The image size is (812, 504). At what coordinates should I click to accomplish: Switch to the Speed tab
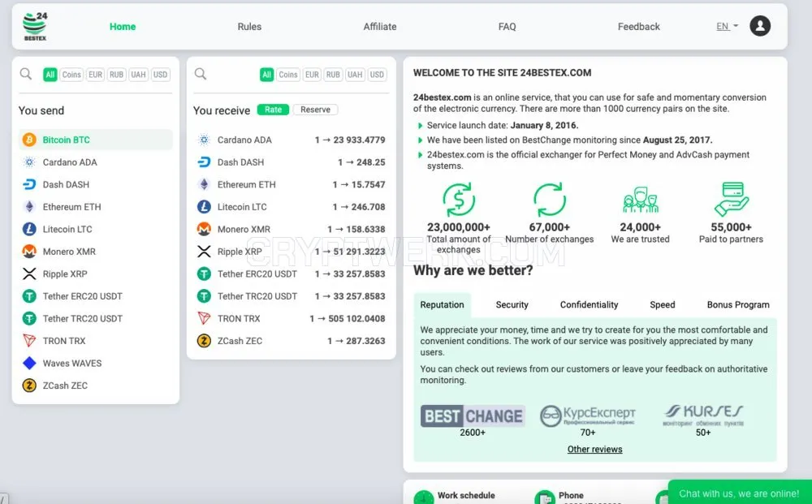coord(663,305)
